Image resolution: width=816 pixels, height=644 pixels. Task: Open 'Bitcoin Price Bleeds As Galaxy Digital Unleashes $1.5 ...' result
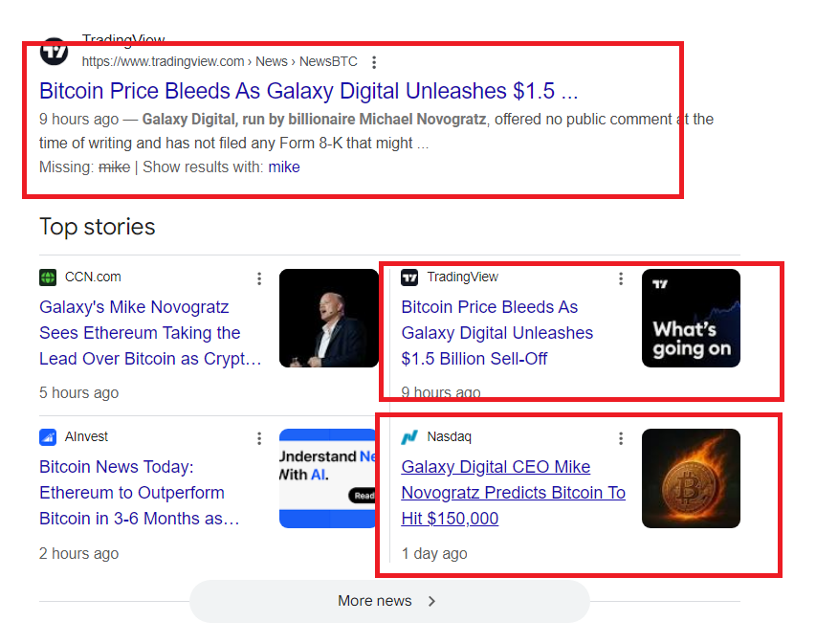point(309,91)
